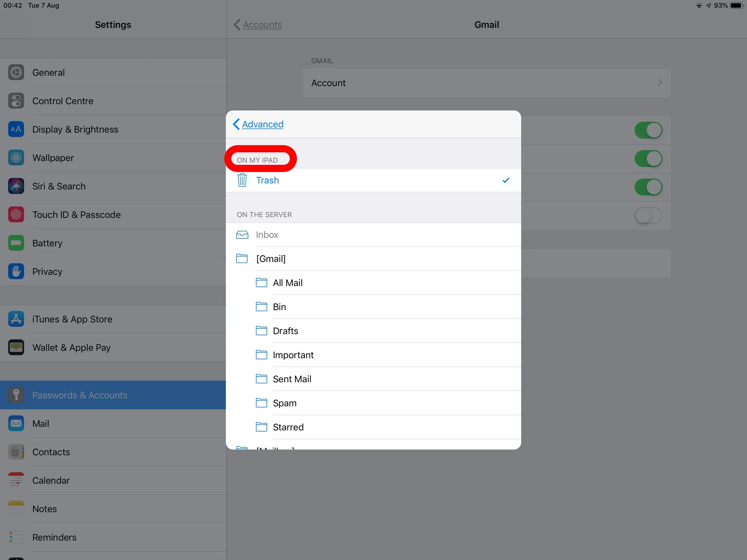Open the Privacy hand icon
The image size is (747, 560).
coord(16,271)
